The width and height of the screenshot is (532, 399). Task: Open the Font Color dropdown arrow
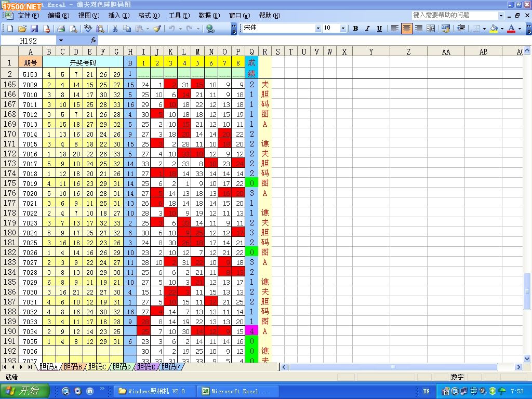(520, 29)
